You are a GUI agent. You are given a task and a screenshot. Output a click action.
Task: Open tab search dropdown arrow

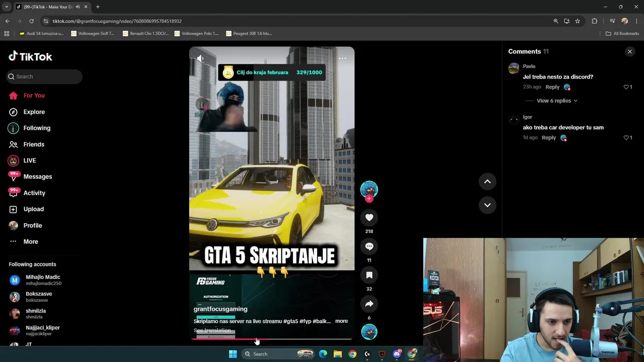pos(7,7)
